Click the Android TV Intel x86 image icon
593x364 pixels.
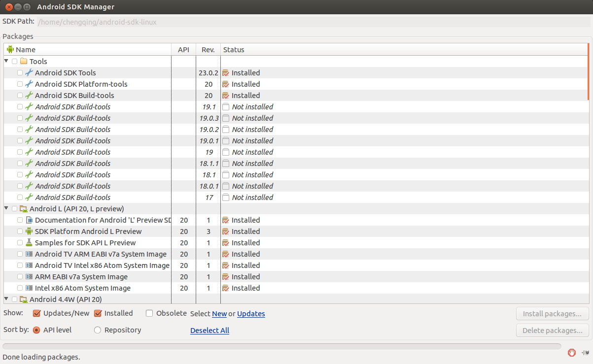coord(29,265)
